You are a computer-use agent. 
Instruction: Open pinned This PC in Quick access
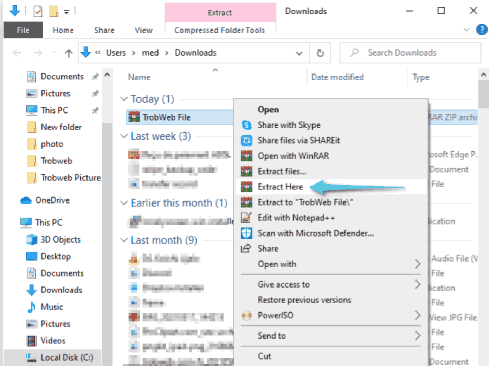pos(54,110)
